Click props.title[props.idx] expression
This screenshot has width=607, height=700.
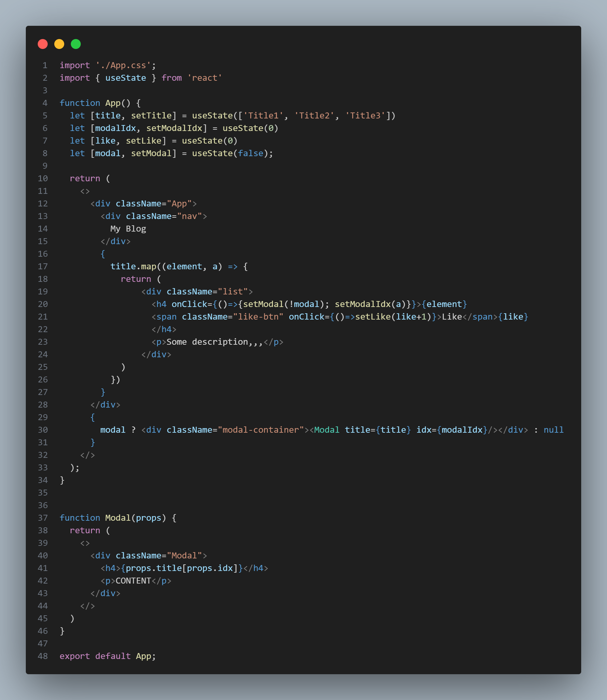(x=182, y=568)
